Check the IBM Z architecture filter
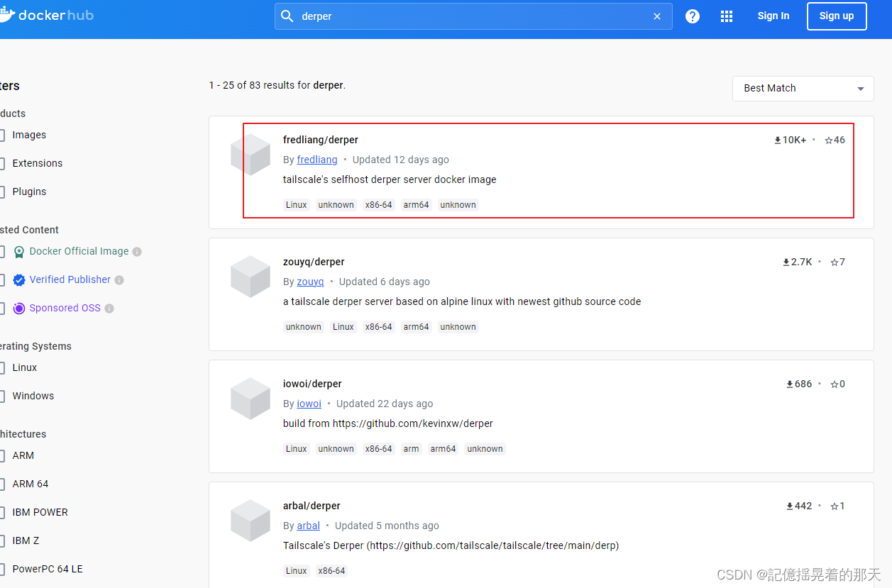The height and width of the screenshot is (588, 892). tap(2, 540)
